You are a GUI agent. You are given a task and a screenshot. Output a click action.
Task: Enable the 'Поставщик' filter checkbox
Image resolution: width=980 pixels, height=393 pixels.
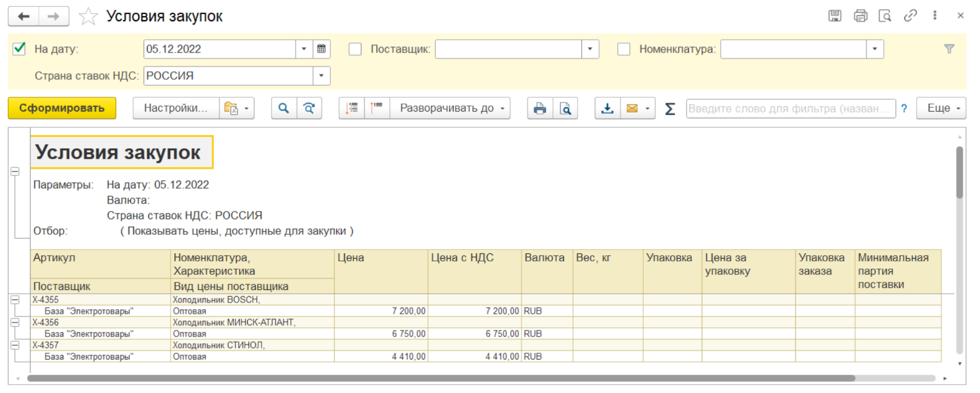tap(355, 49)
